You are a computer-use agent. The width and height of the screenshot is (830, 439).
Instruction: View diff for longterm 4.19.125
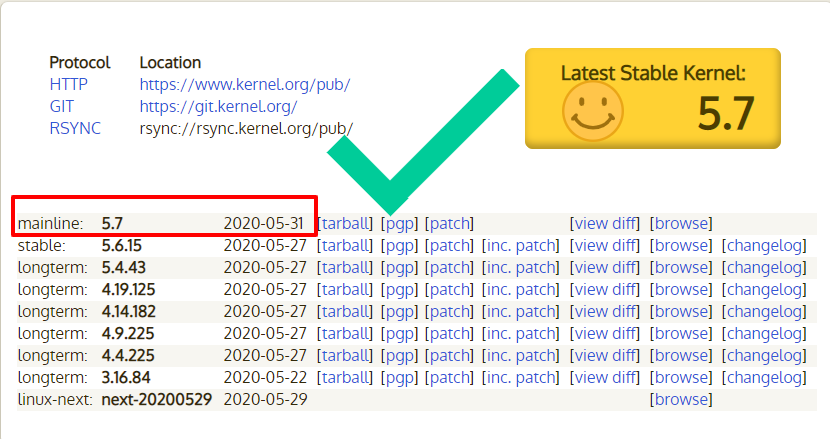(605, 290)
